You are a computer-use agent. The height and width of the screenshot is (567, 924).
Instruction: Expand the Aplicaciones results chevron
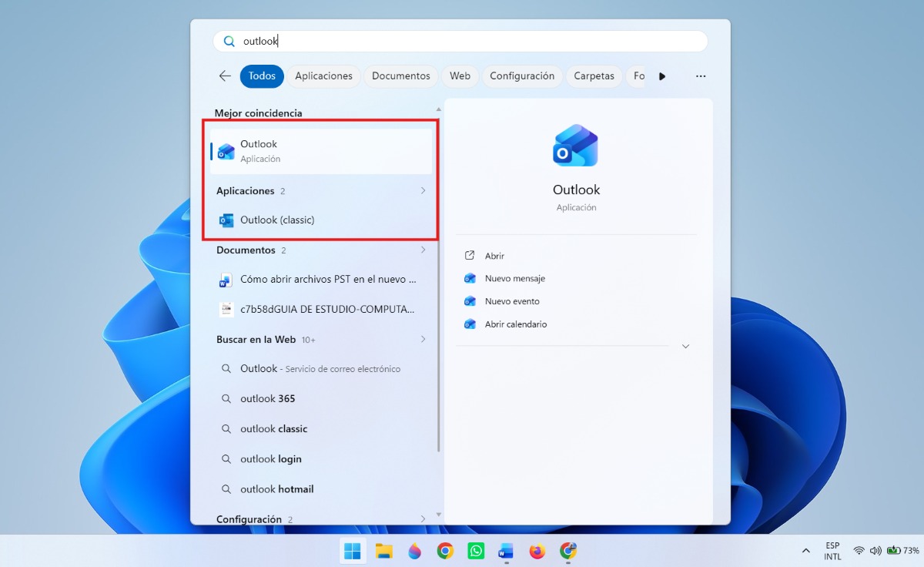point(423,191)
